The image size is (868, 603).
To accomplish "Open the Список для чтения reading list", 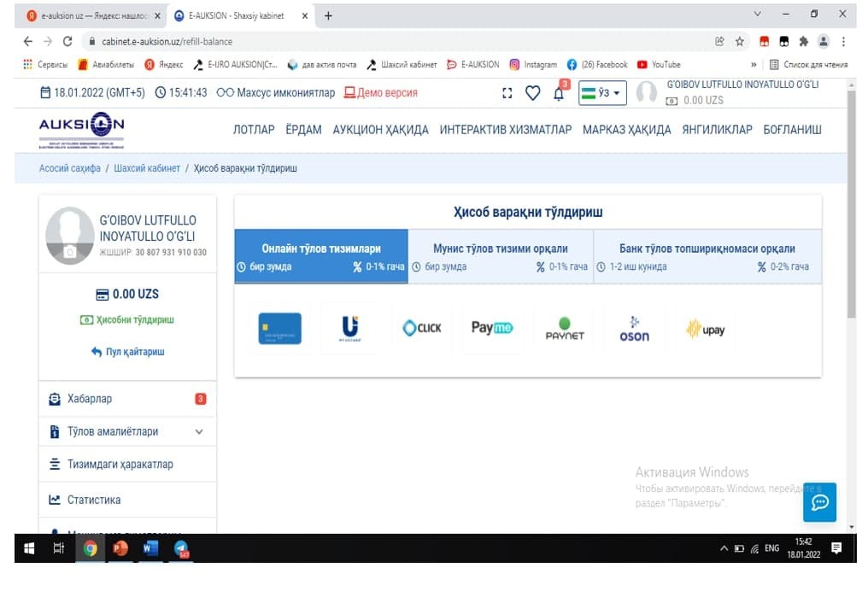I will [809, 65].
